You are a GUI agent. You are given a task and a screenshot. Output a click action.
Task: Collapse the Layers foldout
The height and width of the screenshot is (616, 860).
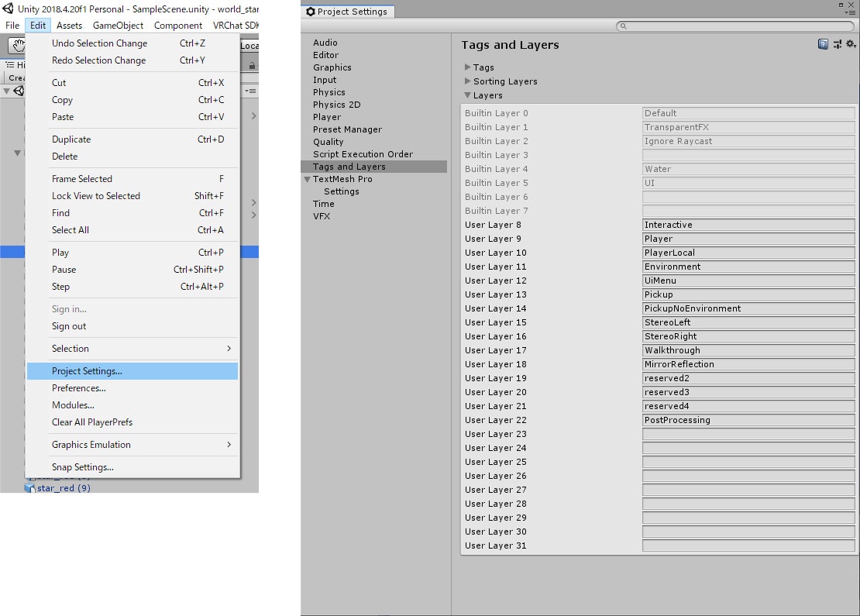(x=467, y=95)
